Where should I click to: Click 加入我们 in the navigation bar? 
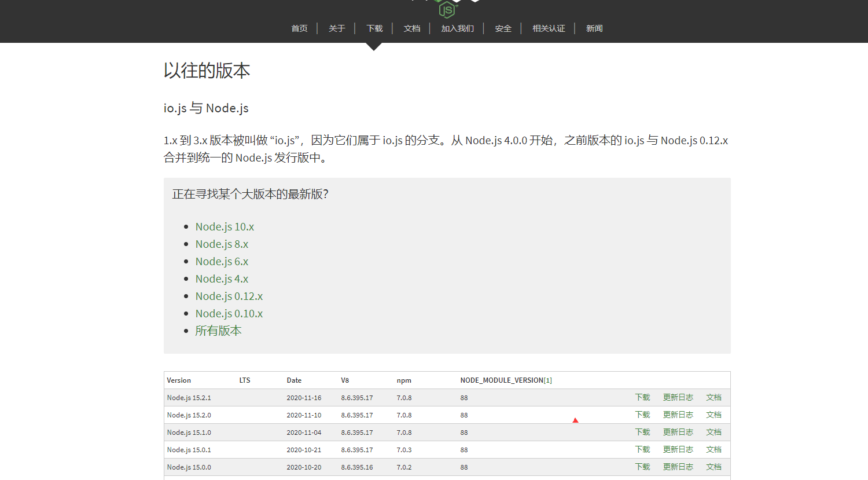(457, 28)
